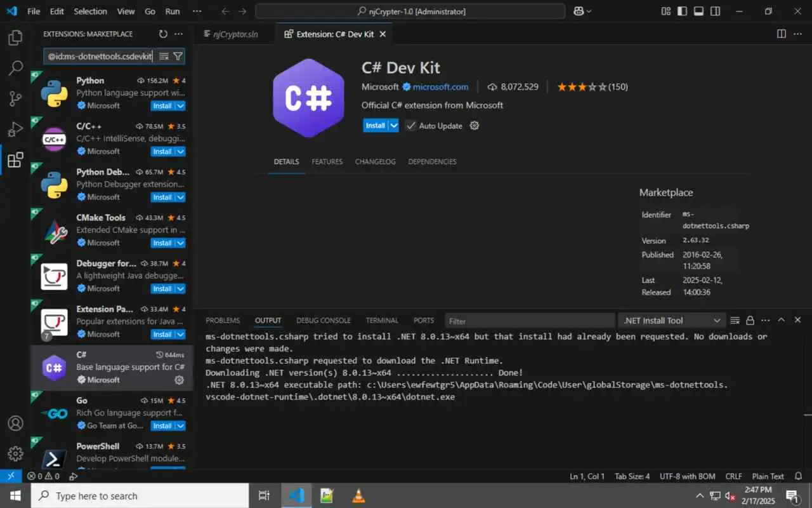Image resolution: width=812 pixels, height=508 pixels.
Task: Switch to the CHANGELOG tab
Action: pyautogui.click(x=376, y=162)
